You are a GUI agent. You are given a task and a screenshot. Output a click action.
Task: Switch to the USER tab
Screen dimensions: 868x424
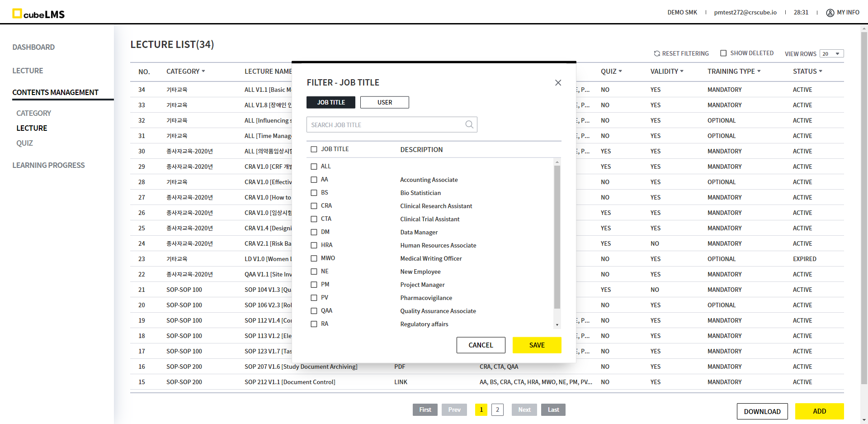pos(384,102)
